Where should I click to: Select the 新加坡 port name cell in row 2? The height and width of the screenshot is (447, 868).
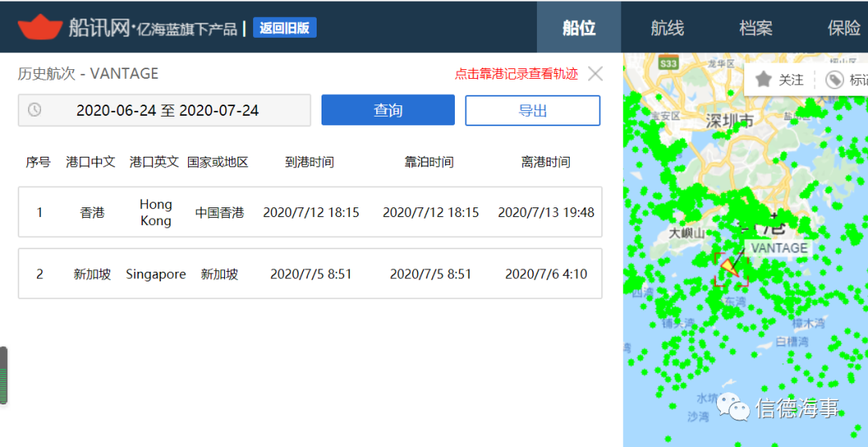click(92, 274)
